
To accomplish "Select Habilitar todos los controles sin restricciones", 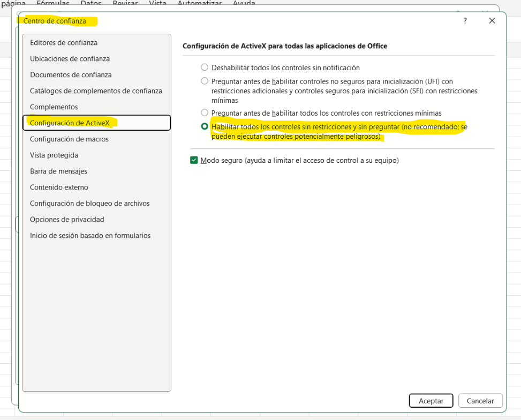I will click(205, 126).
